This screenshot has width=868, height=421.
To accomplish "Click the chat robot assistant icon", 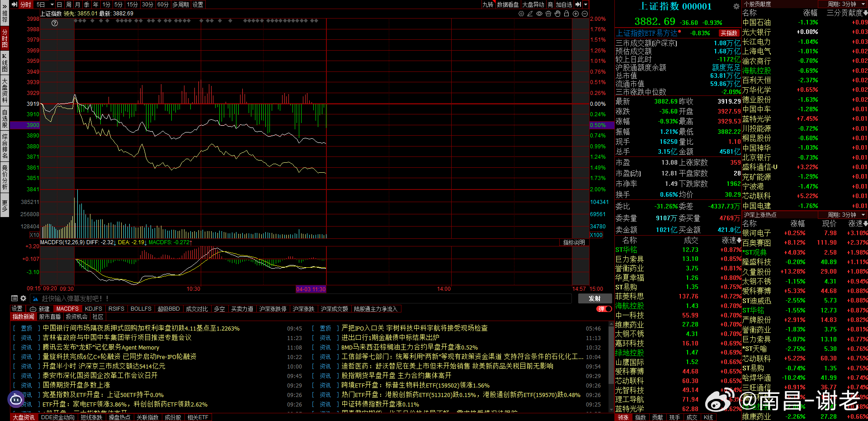I will click(16, 399).
